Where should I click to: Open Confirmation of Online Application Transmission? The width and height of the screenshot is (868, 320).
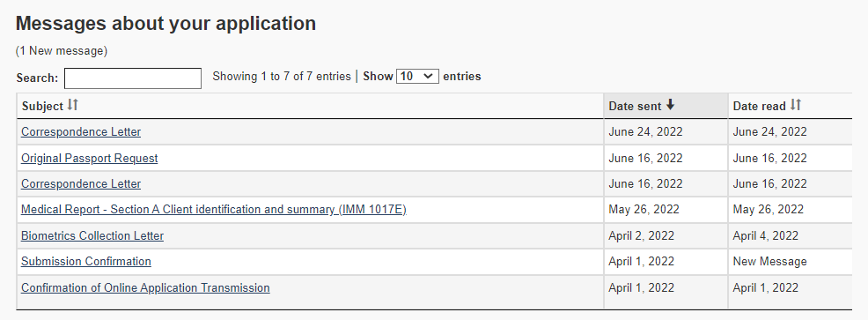[145, 288]
